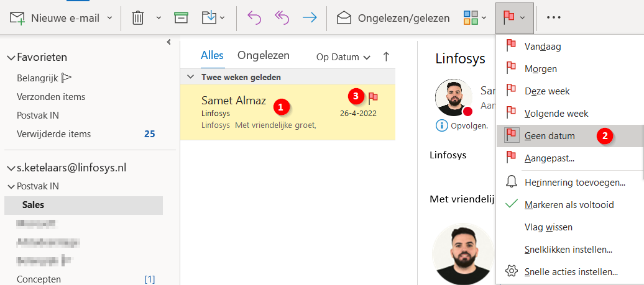Open the Op Datum sort dropdown
Image resolution: width=644 pixels, height=285 pixels.
pyautogui.click(x=343, y=57)
